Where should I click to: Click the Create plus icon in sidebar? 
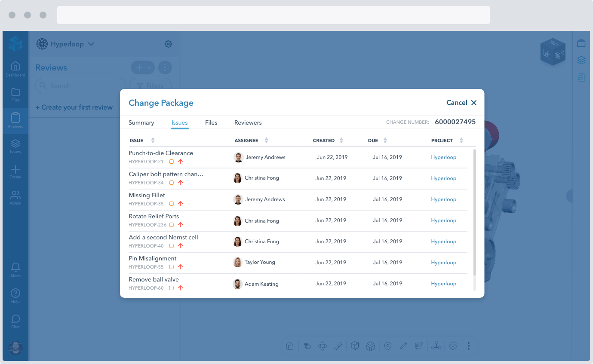pyautogui.click(x=15, y=171)
